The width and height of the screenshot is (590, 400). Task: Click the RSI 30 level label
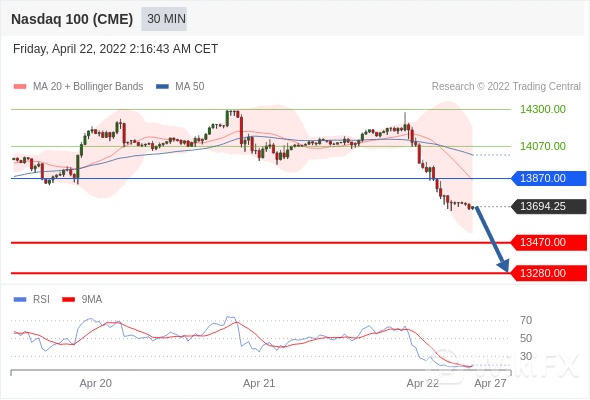coord(526,356)
